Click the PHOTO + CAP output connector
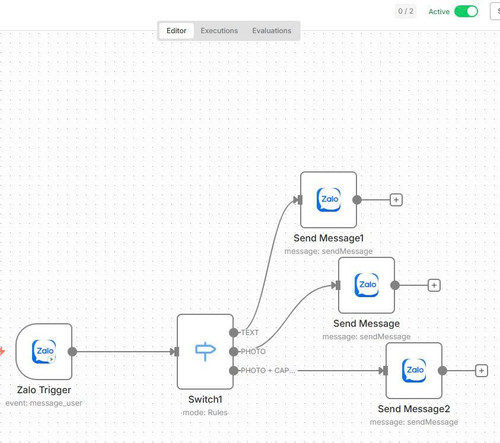The image size is (500, 443). [234, 370]
